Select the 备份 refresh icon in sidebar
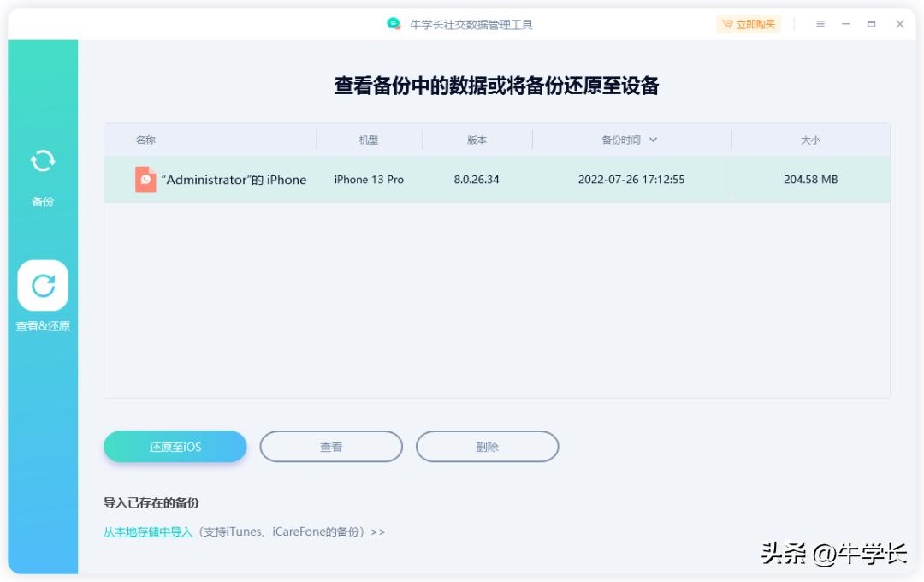This screenshot has width=924, height=582. (x=42, y=161)
